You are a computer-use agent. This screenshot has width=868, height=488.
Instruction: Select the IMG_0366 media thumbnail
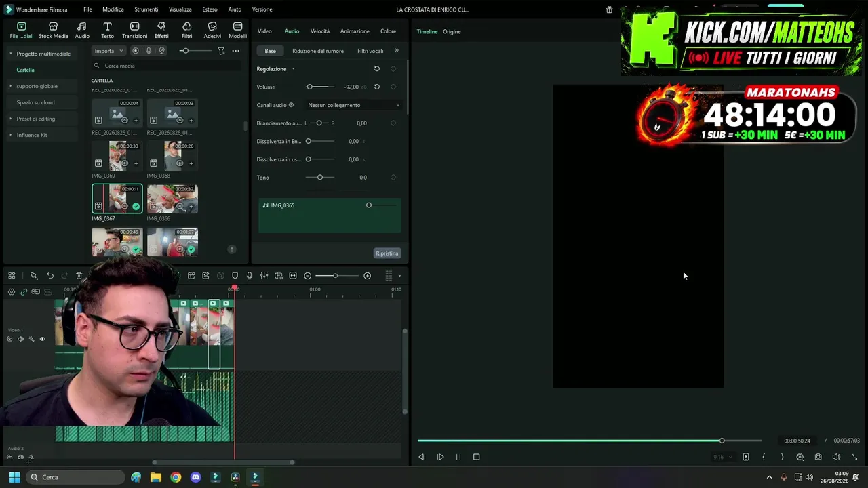[172, 199]
